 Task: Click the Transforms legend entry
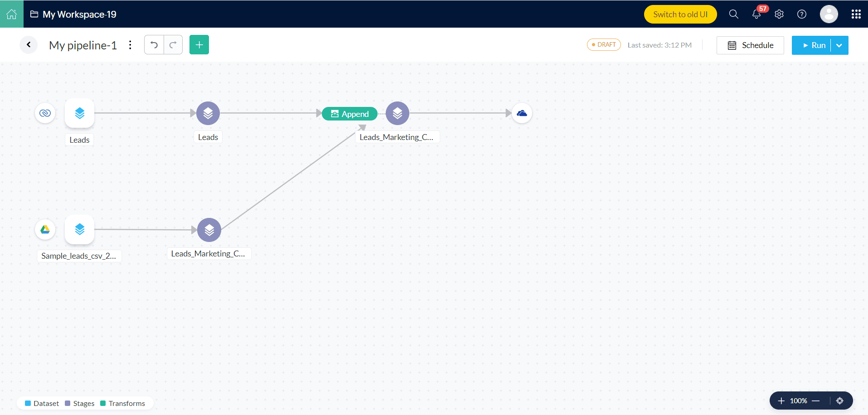pos(122,403)
